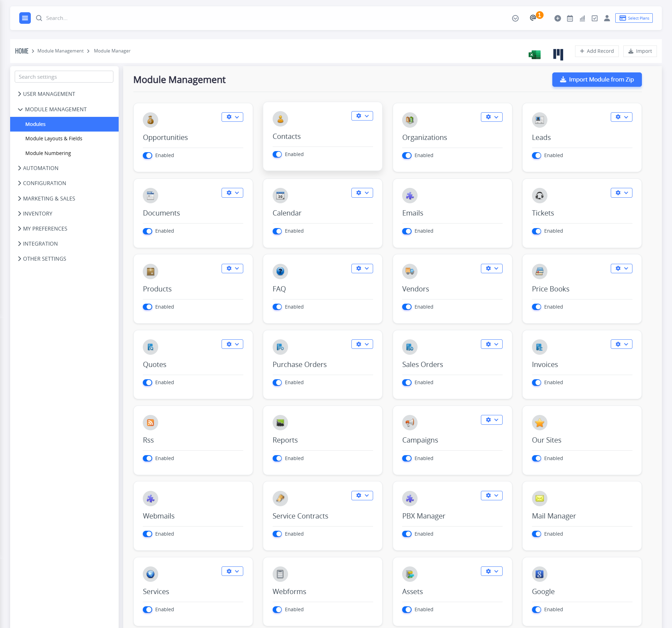Image resolution: width=672 pixels, height=628 pixels.
Task: Collapse the Module Management section
Action: pos(52,110)
